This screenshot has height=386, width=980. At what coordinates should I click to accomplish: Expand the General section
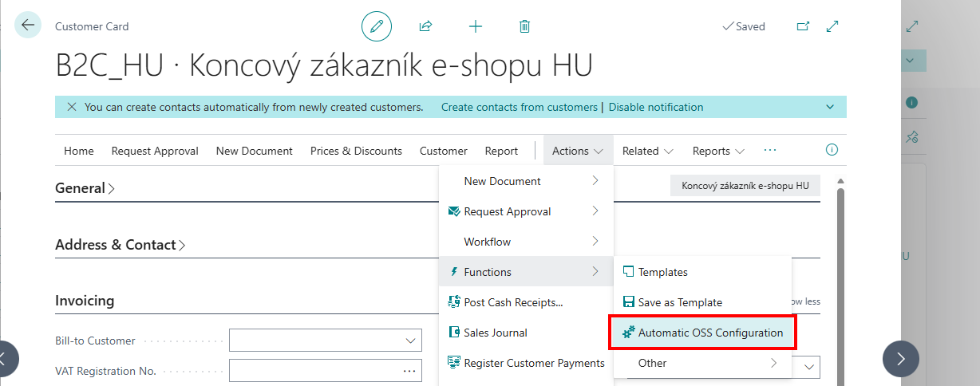point(85,188)
